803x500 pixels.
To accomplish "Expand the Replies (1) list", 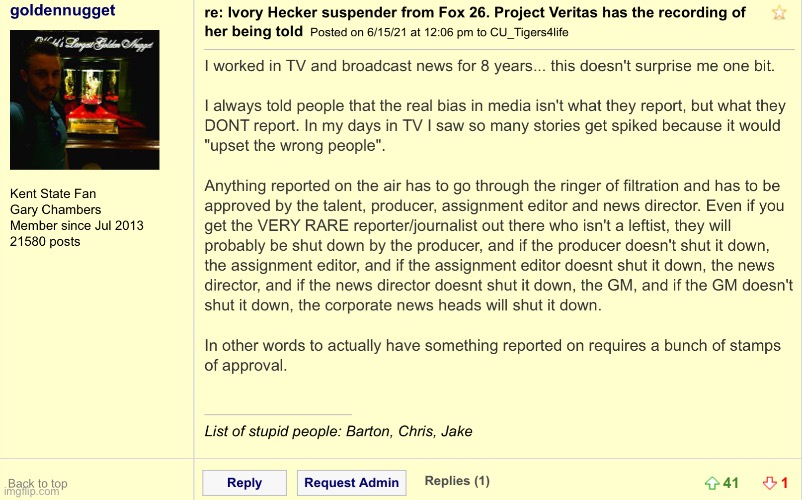I will [457, 481].
